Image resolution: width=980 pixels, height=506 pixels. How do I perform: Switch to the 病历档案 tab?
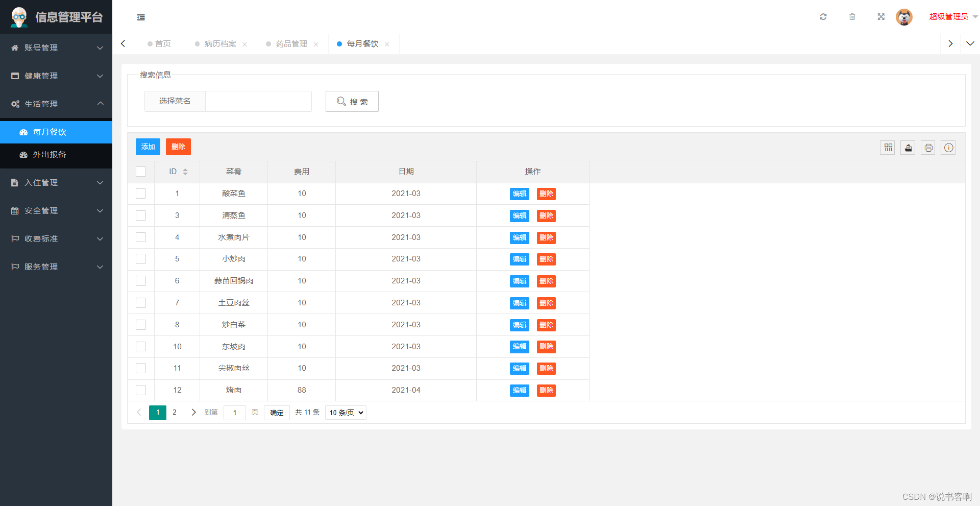click(x=220, y=44)
